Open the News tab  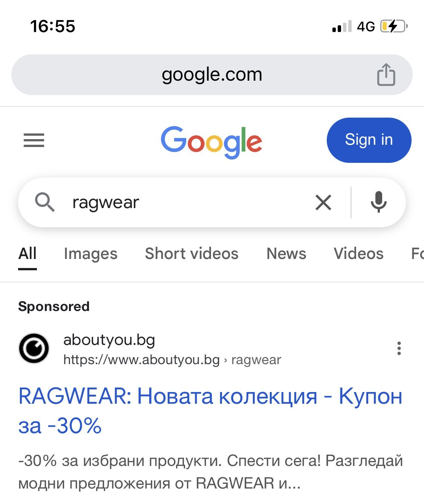[286, 254]
